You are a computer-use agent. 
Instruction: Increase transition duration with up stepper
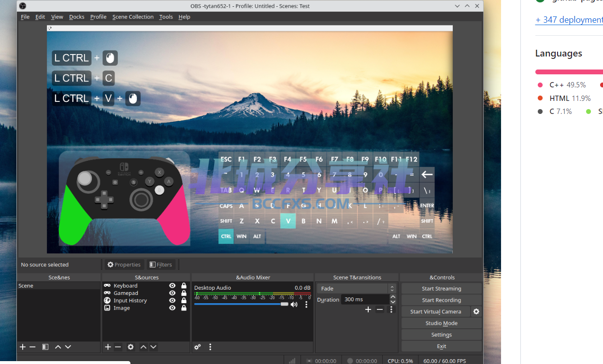[x=393, y=297]
